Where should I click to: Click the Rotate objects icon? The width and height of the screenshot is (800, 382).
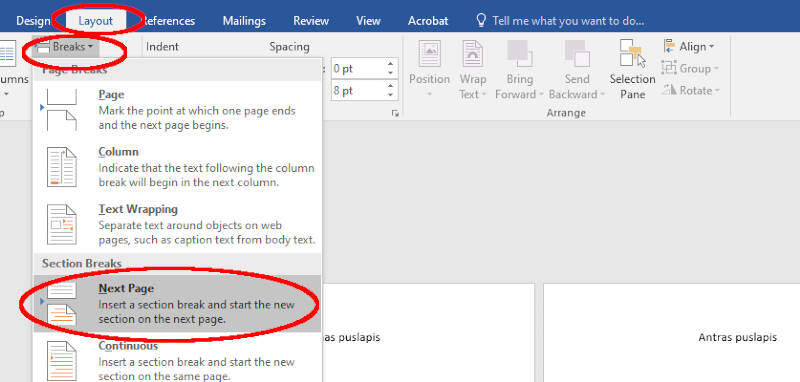(669, 90)
